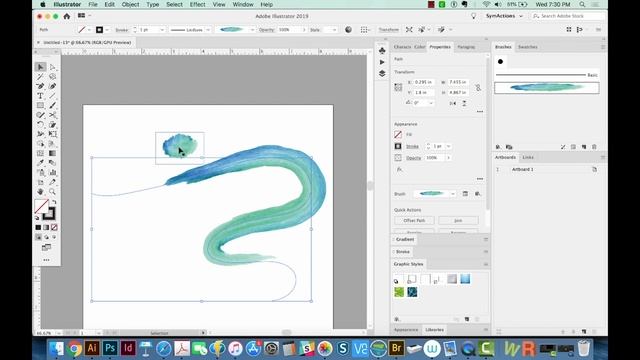
Task: Open the brush definition dropdown in control bar
Action: tap(252, 30)
